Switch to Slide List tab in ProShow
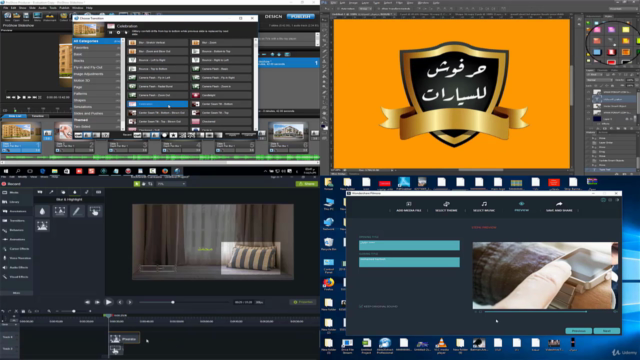 pos(15,116)
